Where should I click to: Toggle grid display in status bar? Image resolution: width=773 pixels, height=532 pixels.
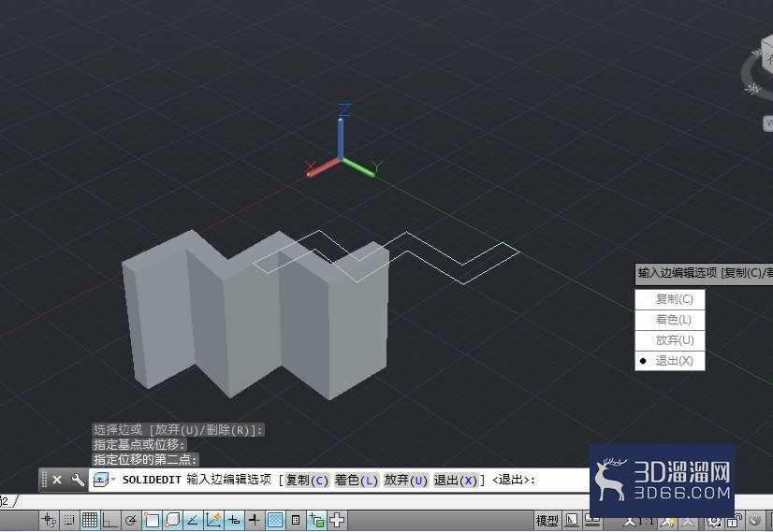[90, 520]
